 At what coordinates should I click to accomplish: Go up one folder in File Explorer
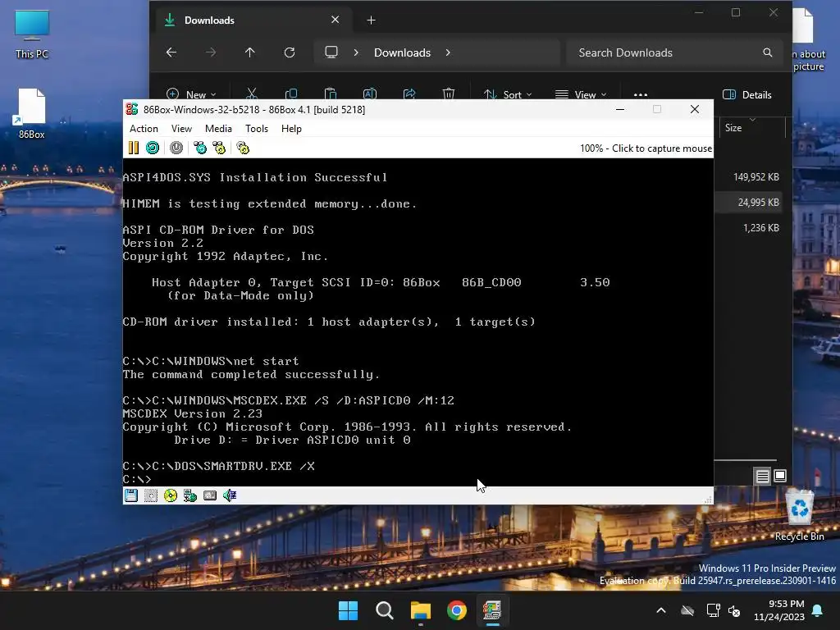pos(250,52)
